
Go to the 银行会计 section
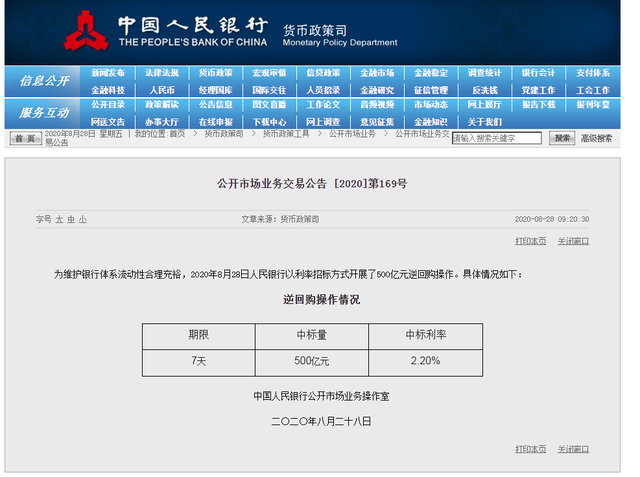tap(538, 73)
